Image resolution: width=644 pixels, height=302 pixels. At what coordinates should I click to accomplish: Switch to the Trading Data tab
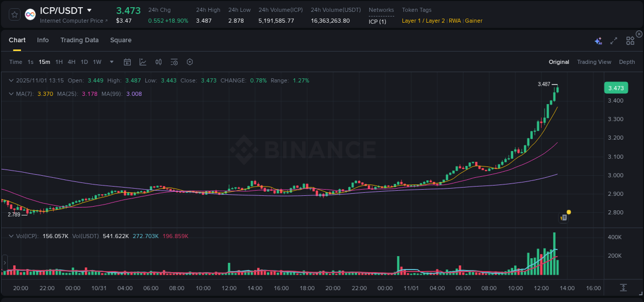(79, 40)
